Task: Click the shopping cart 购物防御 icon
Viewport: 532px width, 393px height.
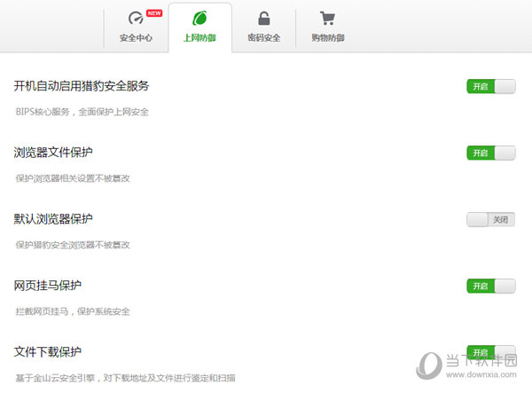Action: [x=327, y=19]
